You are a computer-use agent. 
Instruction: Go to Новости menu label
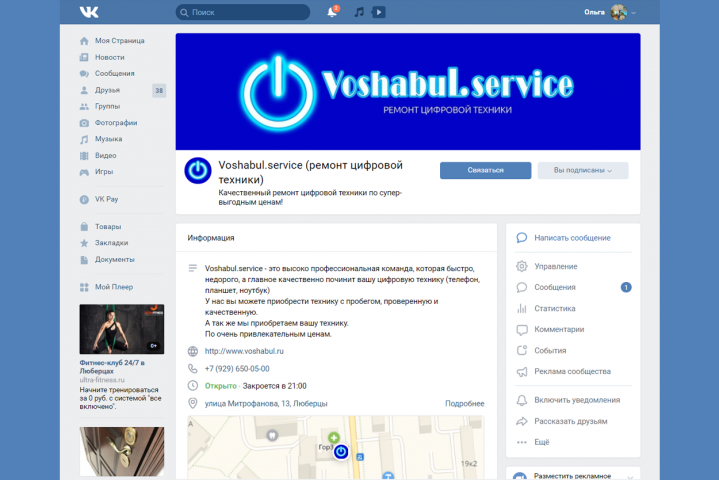[110, 57]
